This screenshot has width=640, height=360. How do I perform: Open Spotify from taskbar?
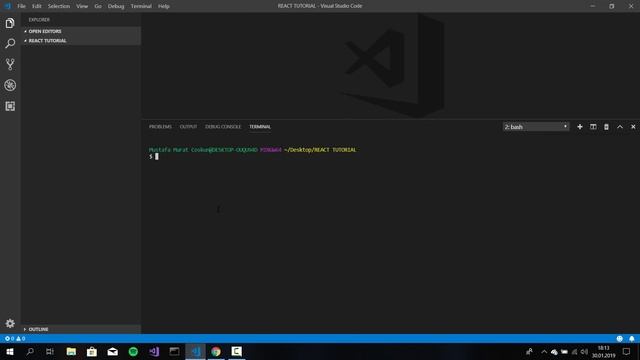pyautogui.click(x=133, y=351)
